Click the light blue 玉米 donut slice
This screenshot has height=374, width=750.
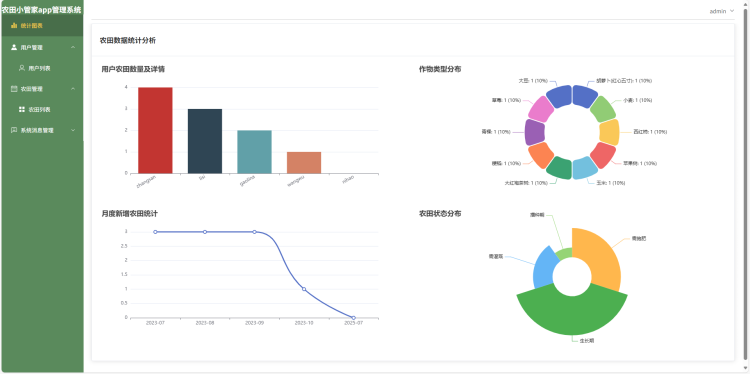[585, 168]
